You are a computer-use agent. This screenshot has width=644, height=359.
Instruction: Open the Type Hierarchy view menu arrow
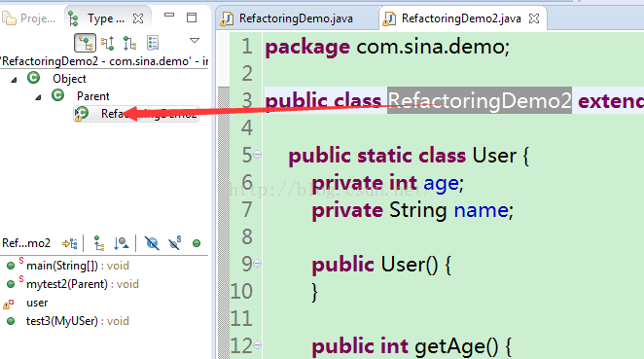click(195, 40)
